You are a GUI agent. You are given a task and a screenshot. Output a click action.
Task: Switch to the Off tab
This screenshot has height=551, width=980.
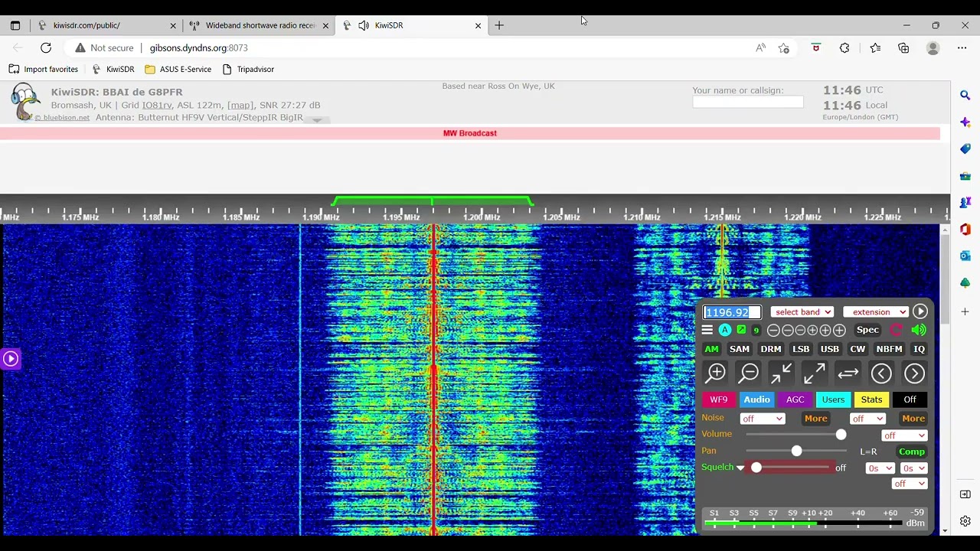[910, 399]
